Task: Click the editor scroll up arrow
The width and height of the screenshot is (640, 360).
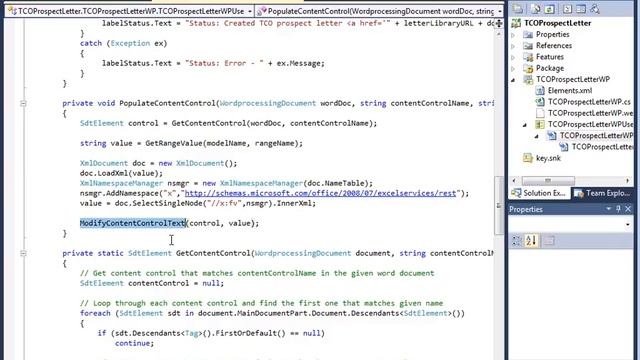Action: (x=499, y=34)
